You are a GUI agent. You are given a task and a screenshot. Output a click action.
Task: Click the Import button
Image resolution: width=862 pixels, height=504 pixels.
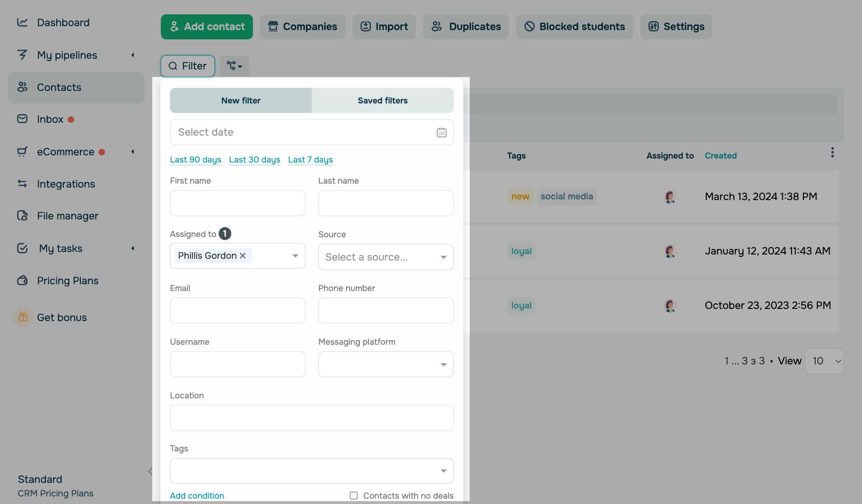pos(384,26)
